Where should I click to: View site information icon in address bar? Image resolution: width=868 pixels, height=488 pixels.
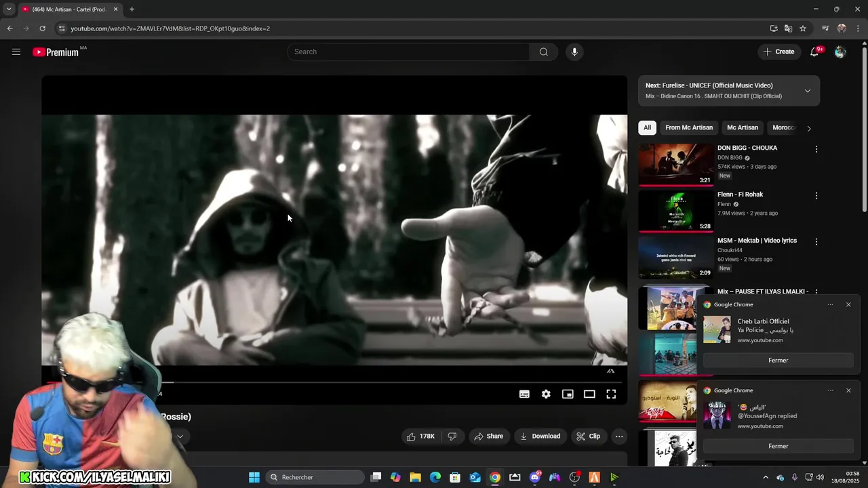[x=62, y=28]
